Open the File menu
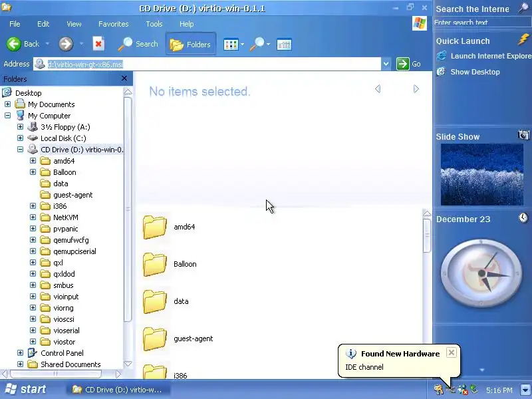 (x=15, y=24)
